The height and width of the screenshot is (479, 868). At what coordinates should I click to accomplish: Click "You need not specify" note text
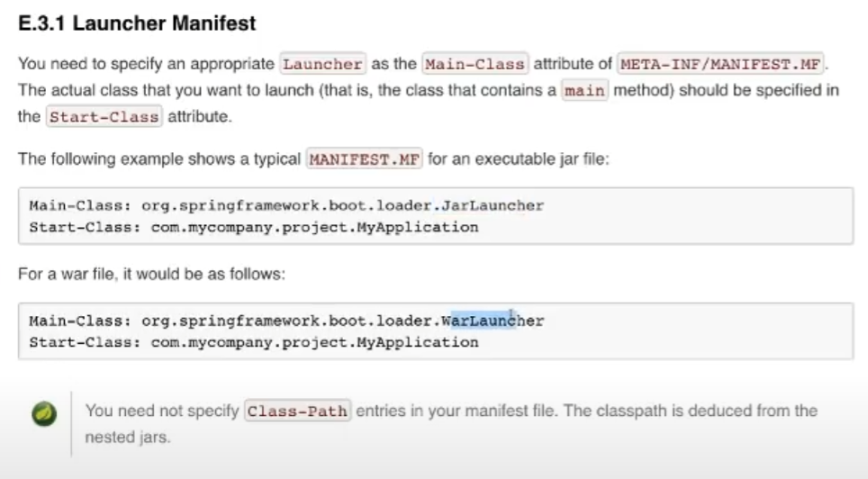click(x=162, y=411)
